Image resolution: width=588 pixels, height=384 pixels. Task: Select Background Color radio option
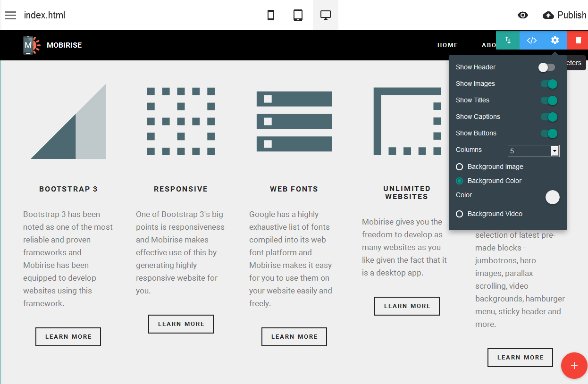(459, 181)
